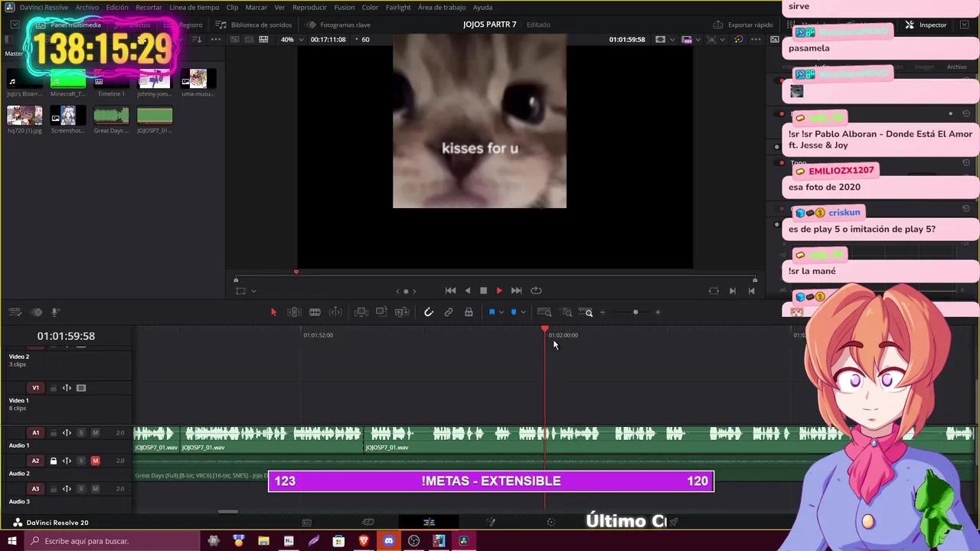Switch to the Fusion page icon
Viewport: 980px width, 551px height.
(x=491, y=522)
